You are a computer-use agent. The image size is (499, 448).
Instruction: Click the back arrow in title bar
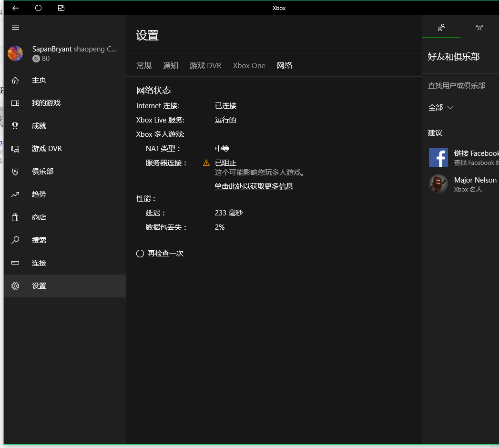tap(15, 8)
